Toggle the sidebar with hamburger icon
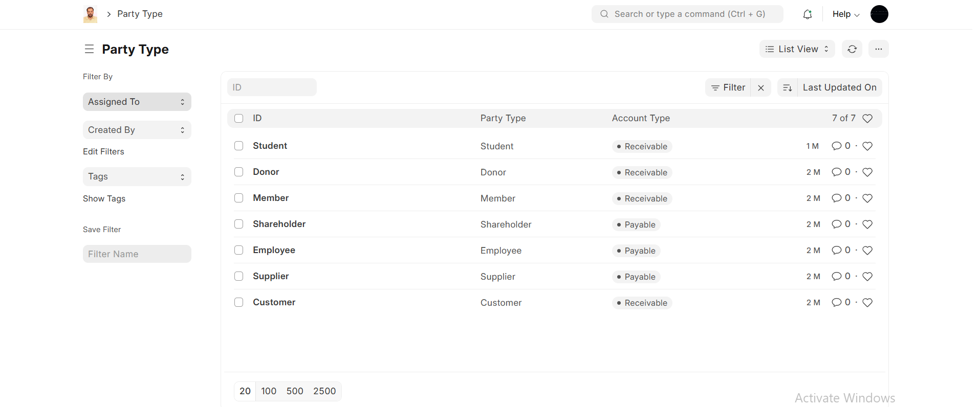980x407 pixels. [89, 49]
